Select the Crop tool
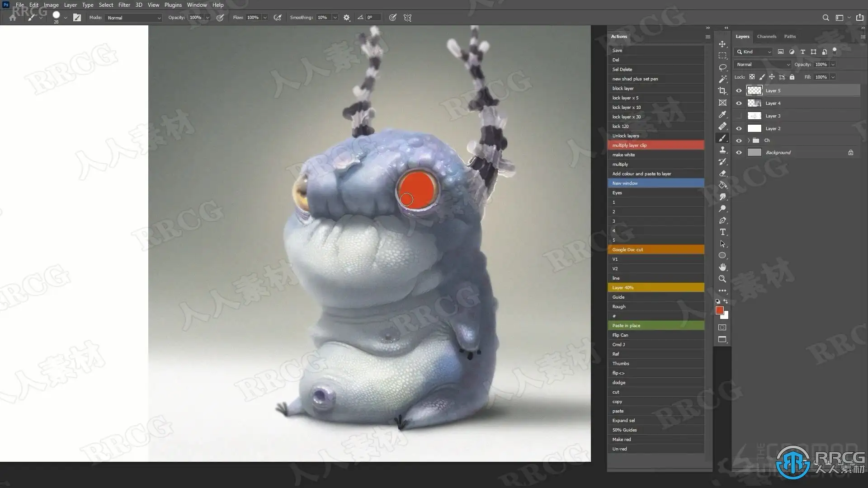Viewport: 868px width, 488px height. click(x=722, y=91)
